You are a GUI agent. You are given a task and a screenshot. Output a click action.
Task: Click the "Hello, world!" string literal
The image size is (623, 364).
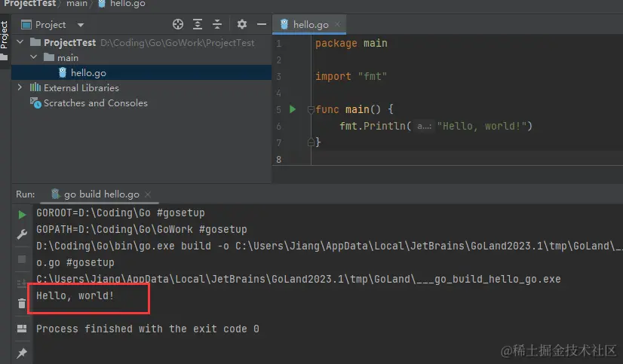pos(482,126)
